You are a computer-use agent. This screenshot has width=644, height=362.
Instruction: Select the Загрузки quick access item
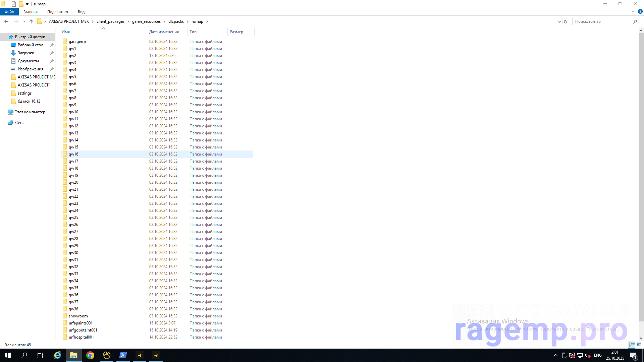(x=26, y=53)
